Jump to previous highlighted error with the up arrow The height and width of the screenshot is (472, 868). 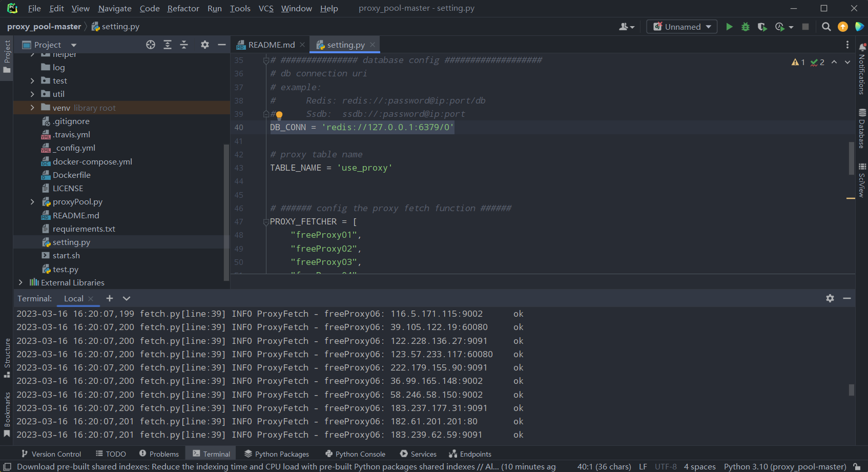(x=834, y=62)
